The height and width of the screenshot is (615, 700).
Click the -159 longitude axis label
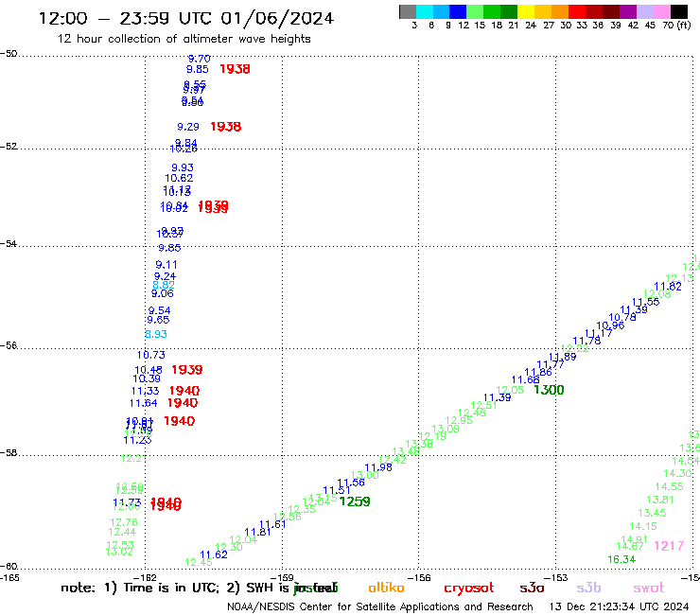pos(282,577)
